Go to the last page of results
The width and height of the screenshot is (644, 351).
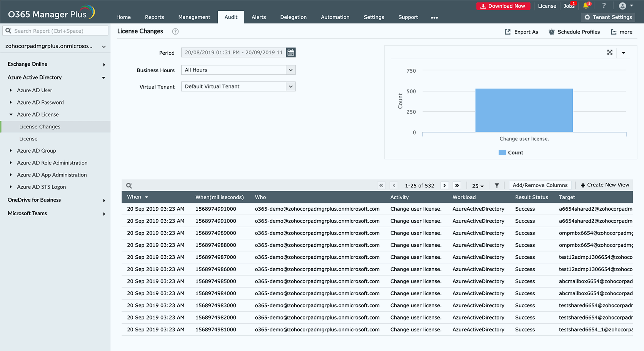(457, 185)
